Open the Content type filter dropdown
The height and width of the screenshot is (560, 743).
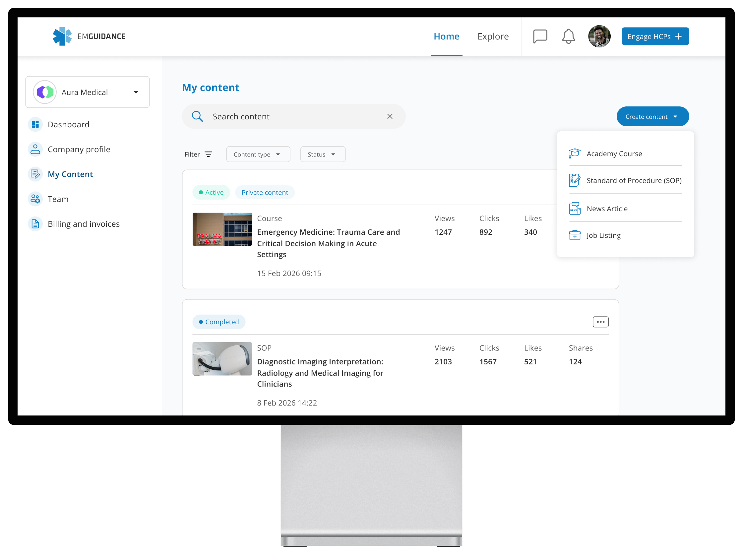tap(258, 155)
